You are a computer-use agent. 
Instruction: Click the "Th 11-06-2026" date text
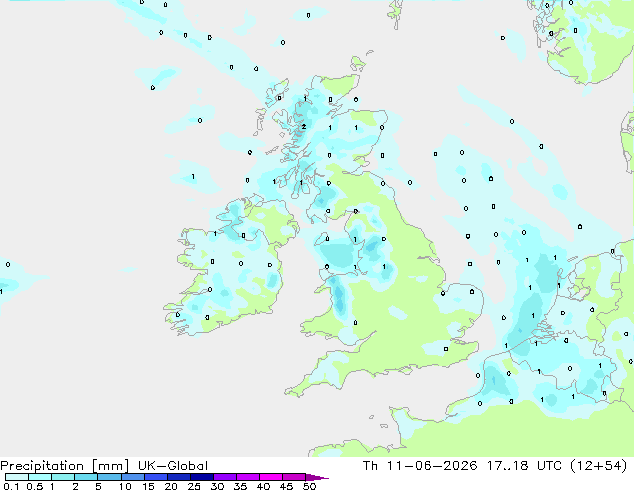click(x=420, y=466)
